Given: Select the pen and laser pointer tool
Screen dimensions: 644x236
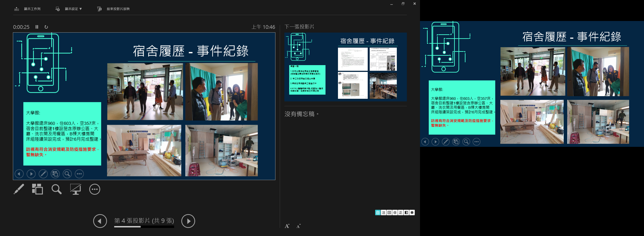Looking at the screenshot, I should tap(19, 189).
